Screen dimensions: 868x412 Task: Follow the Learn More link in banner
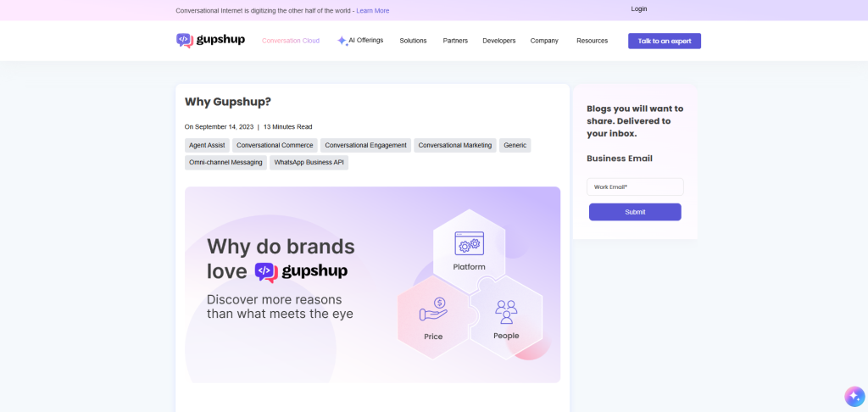372,10
